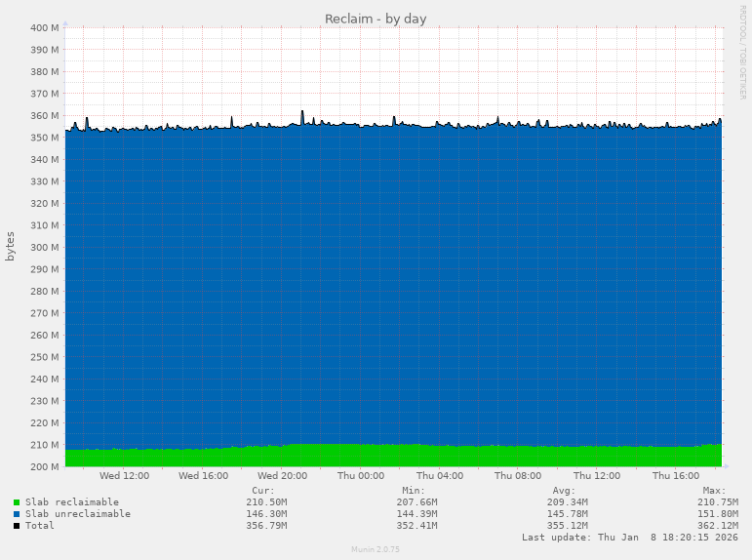Click the 'Reclaim - by day' graph title

coord(376,19)
